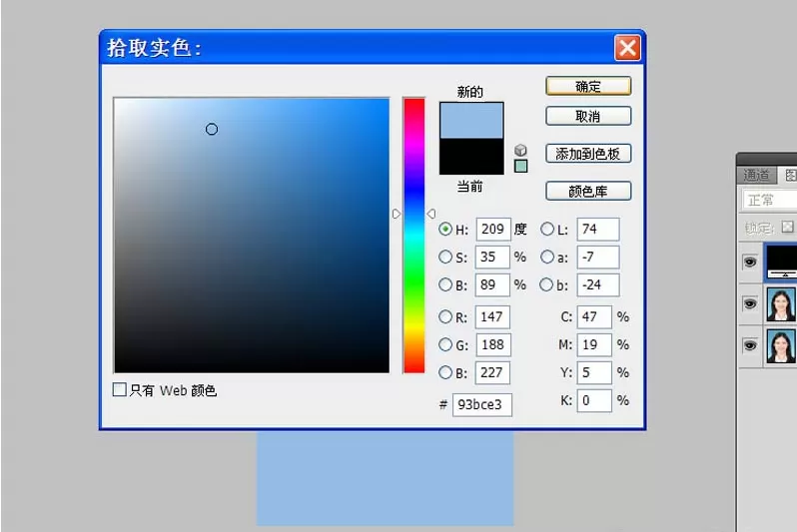Screen dimensions: 797x532
Task: Click the vertical hue spectrum slider
Action: (414, 236)
